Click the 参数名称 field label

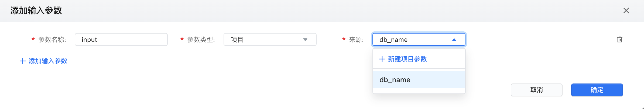(52, 40)
